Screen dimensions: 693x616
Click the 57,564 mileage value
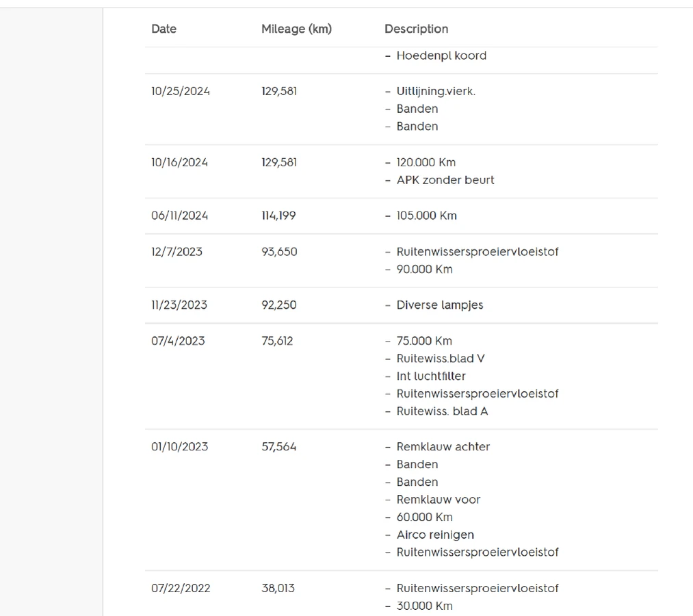click(x=279, y=447)
